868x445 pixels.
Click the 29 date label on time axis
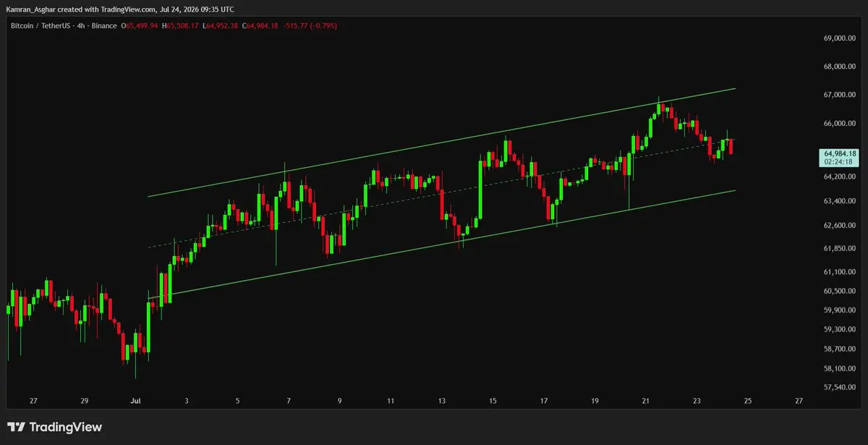pyautogui.click(x=84, y=400)
